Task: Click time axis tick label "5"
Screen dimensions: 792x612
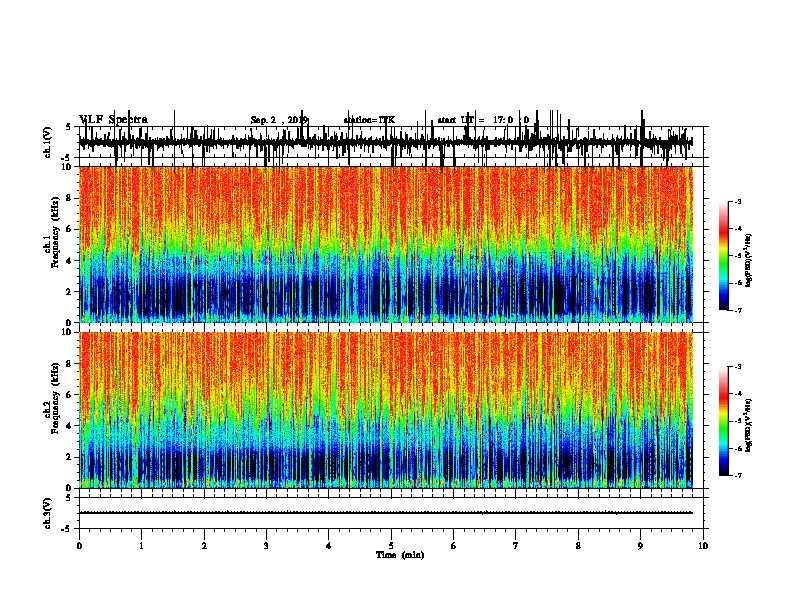Action: (x=391, y=546)
